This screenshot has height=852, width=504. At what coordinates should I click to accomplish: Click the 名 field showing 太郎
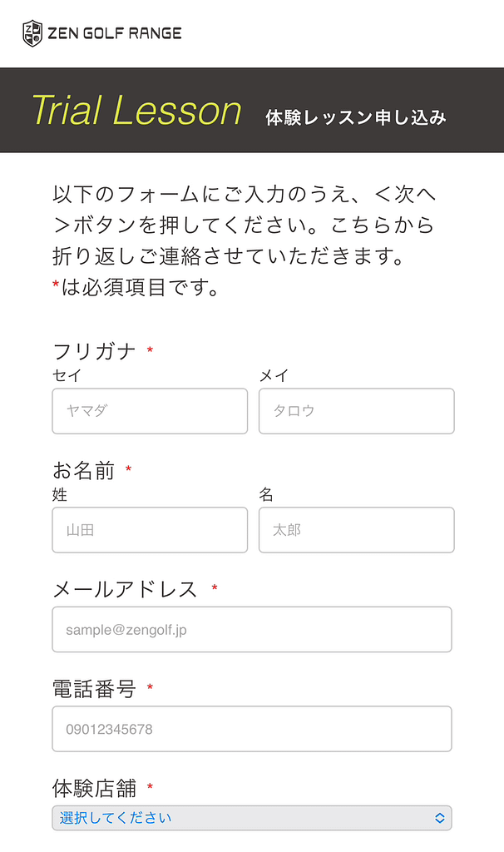click(x=356, y=530)
